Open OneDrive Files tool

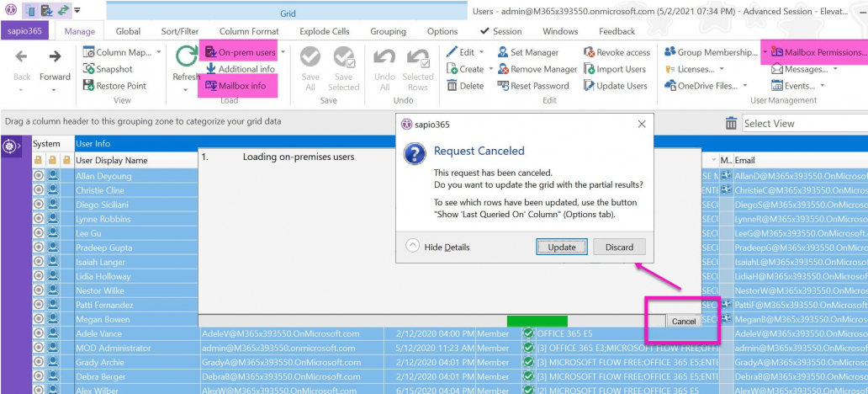[x=701, y=86]
